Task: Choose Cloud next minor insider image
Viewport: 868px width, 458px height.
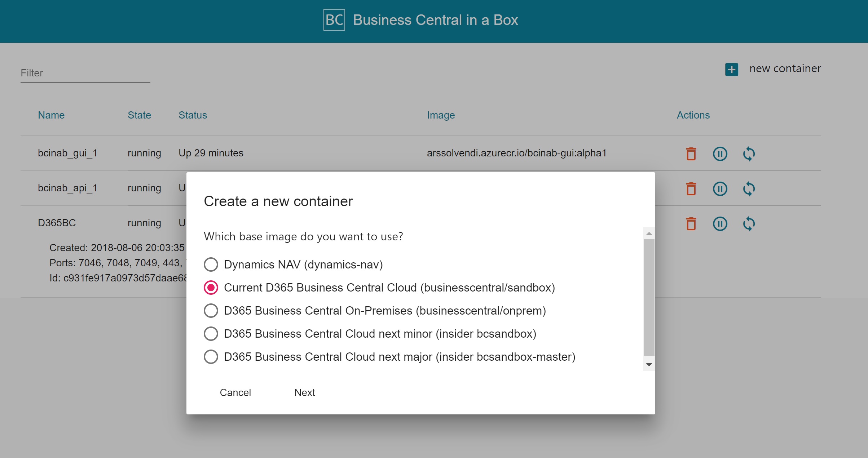Action: (x=211, y=334)
